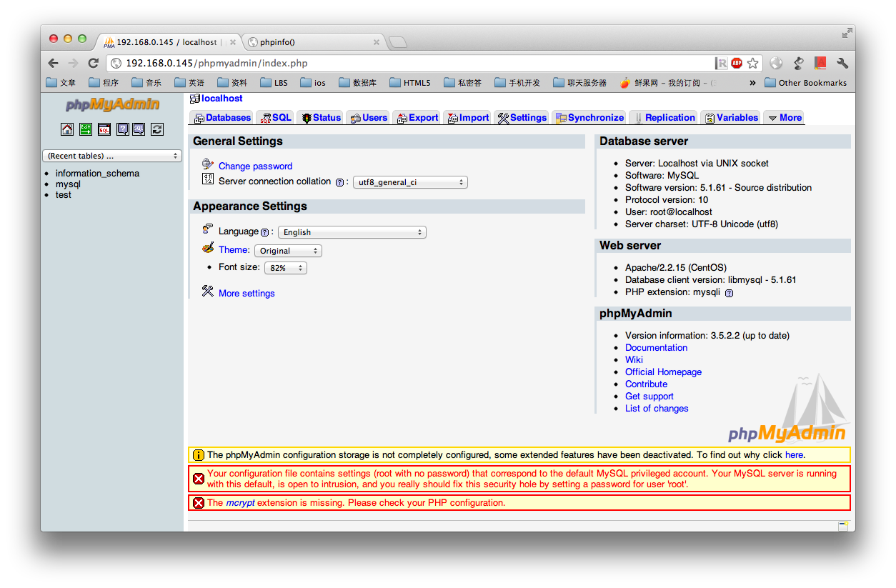Open the List of changes link
896x588 pixels.
tap(657, 409)
